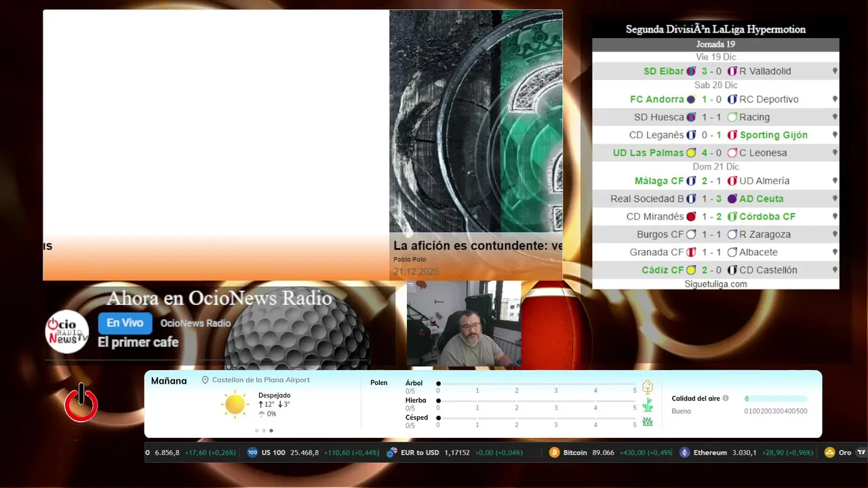
Task: Click the 'Ahora en OcioNews Radio' heading
Action: point(219,298)
